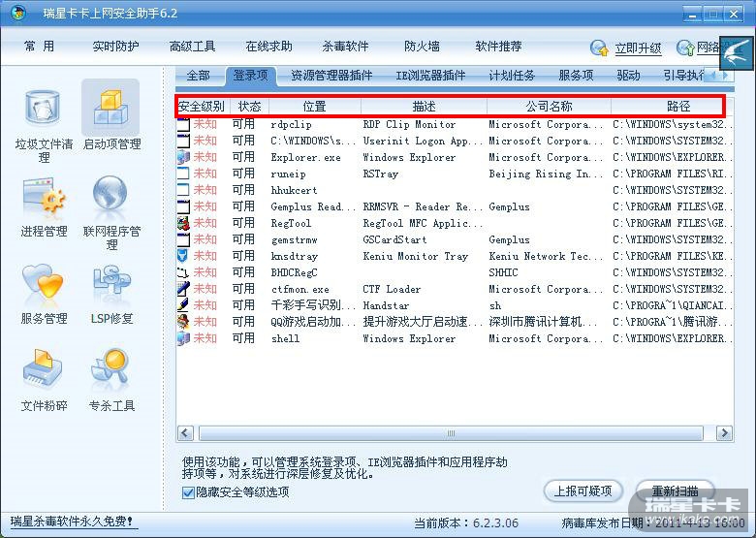Click the QQ游戏启动加 entry icon
This screenshot has width=756, height=538.
point(183,322)
